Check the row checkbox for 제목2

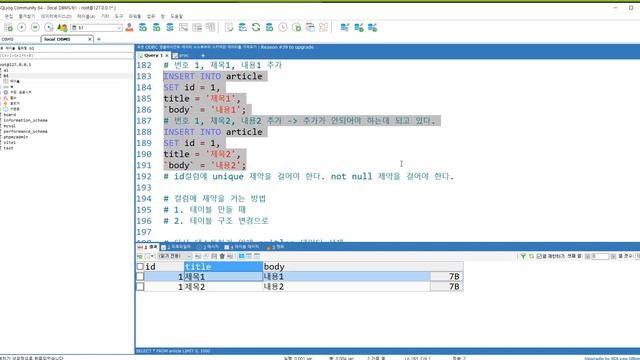pos(140,287)
